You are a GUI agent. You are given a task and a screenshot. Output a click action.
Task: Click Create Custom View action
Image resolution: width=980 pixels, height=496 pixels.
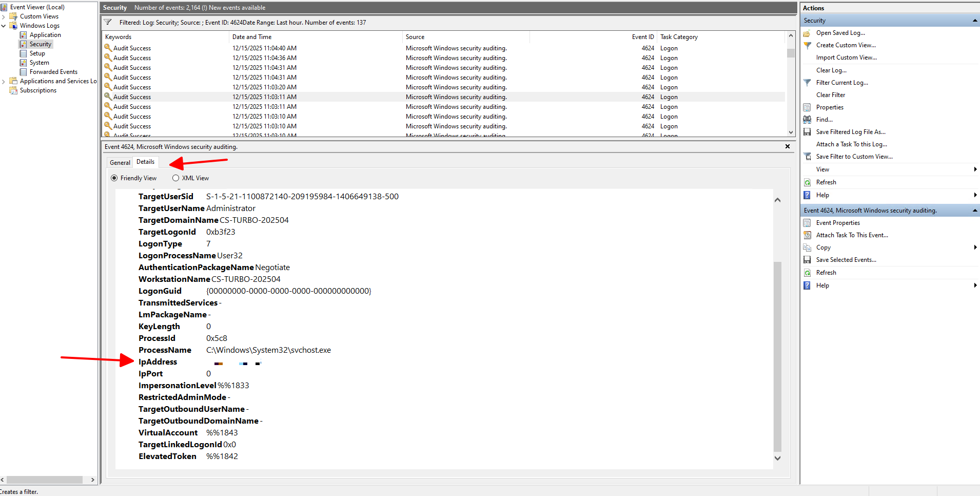[x=846, y=45]
